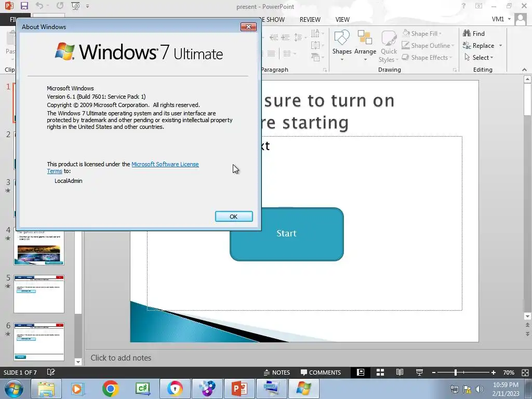This screenshot has width=532, height=399.
Task: Go to next slide arrow in scrollbar
Action: coord(527,334)
